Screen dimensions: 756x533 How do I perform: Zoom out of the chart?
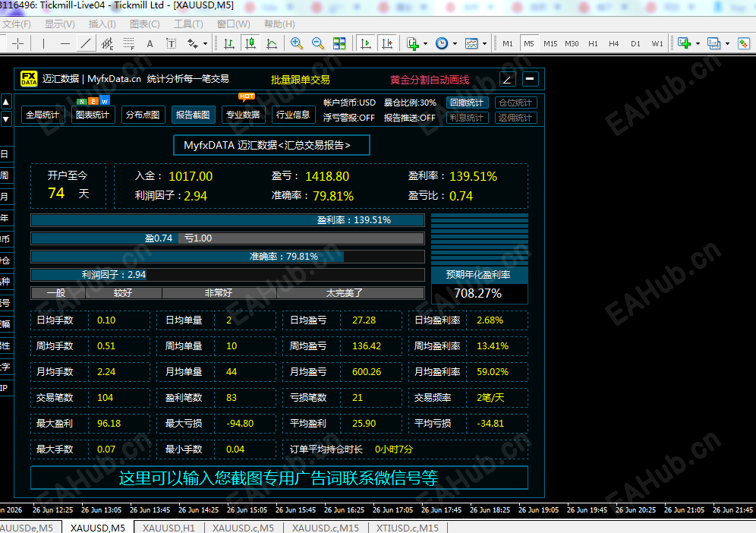(x=318, y=44)
